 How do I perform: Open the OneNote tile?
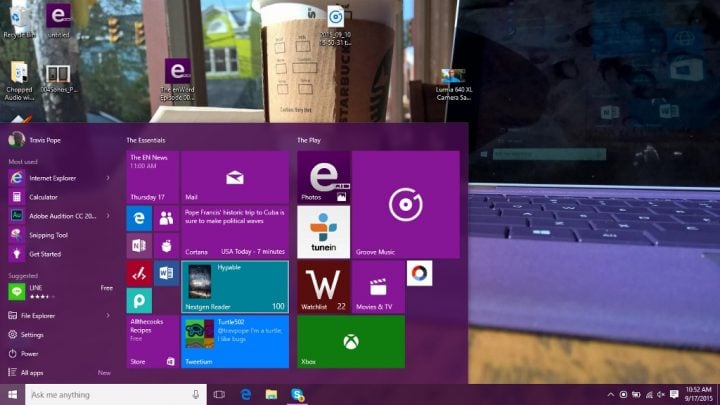[x=139, y=246]
